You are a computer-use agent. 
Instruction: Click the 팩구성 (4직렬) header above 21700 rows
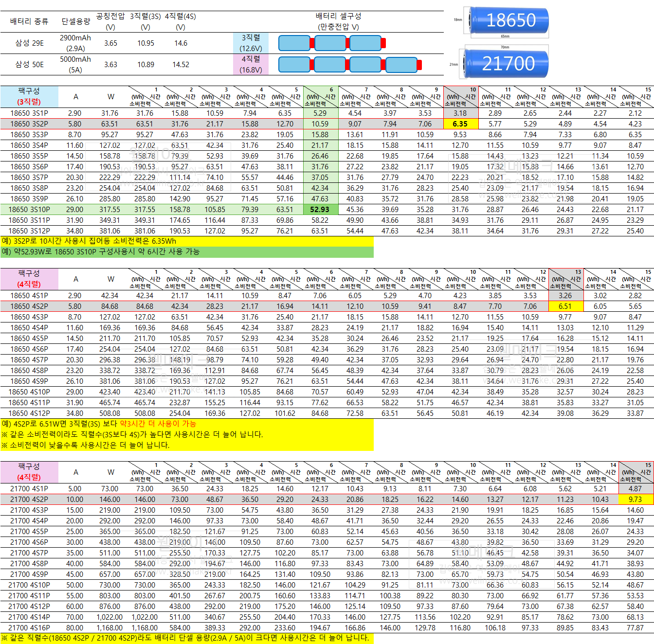(x=29, y=472)
